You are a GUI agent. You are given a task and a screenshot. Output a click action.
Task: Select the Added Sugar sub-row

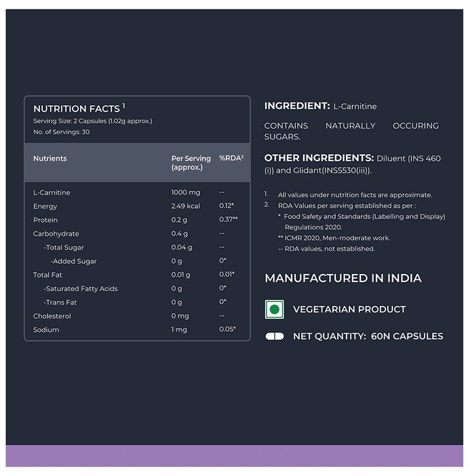coord(137,261)
